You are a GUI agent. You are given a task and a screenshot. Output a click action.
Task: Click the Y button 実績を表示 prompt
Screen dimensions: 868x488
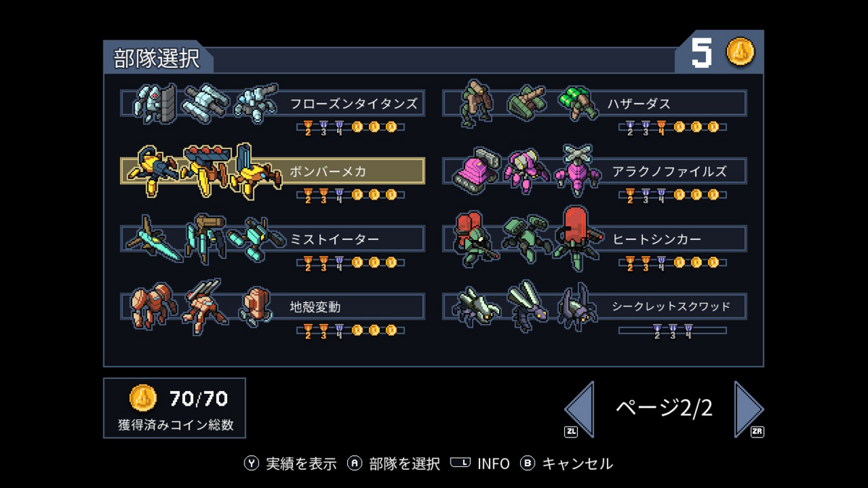coord(290,463)
